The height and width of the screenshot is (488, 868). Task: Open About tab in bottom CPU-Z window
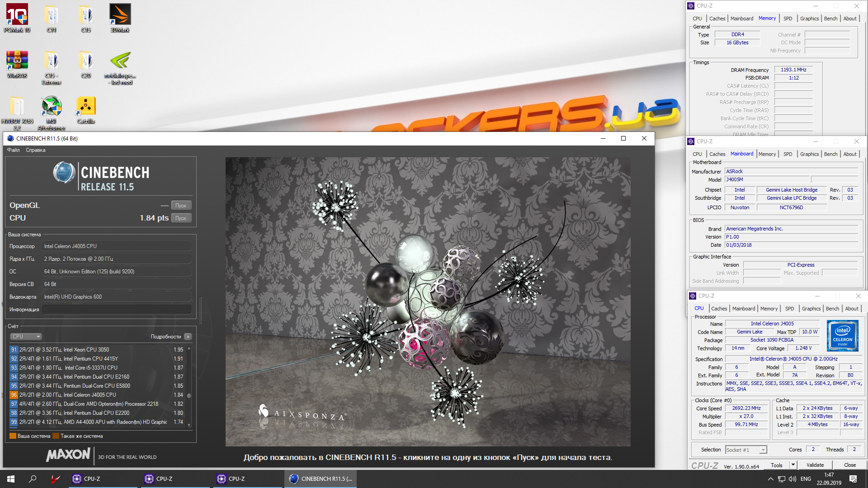pyautogui.click(x=852, y=309)
